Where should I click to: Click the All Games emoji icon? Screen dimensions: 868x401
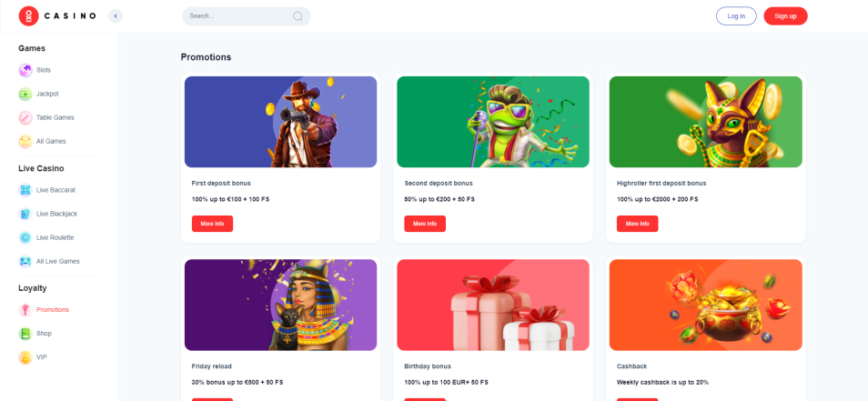[x=25, y=142]
